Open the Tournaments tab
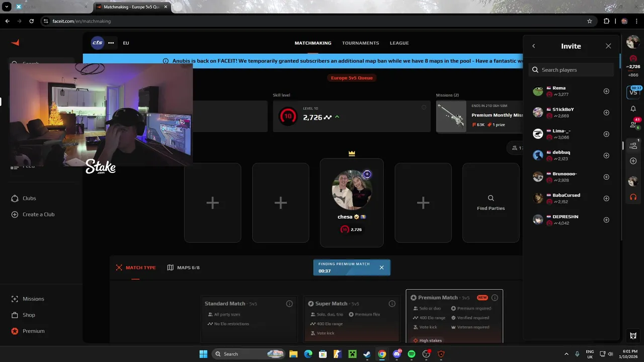 tap(361, 43)
